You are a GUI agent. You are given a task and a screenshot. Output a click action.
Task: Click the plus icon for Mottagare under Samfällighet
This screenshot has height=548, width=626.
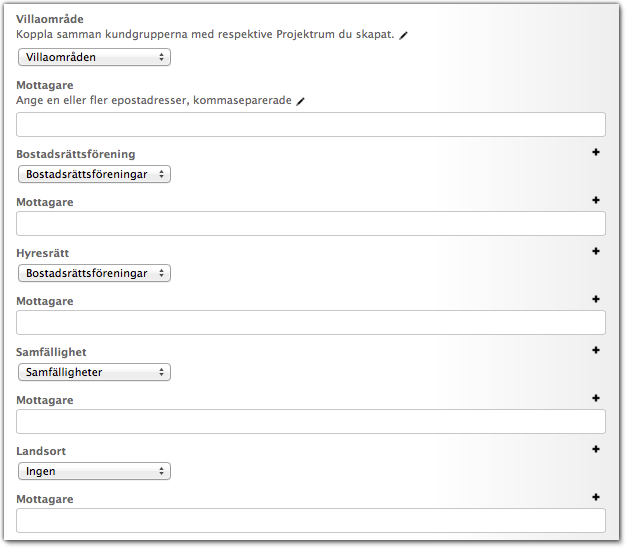pyautogui.click(x=596, y=398)
